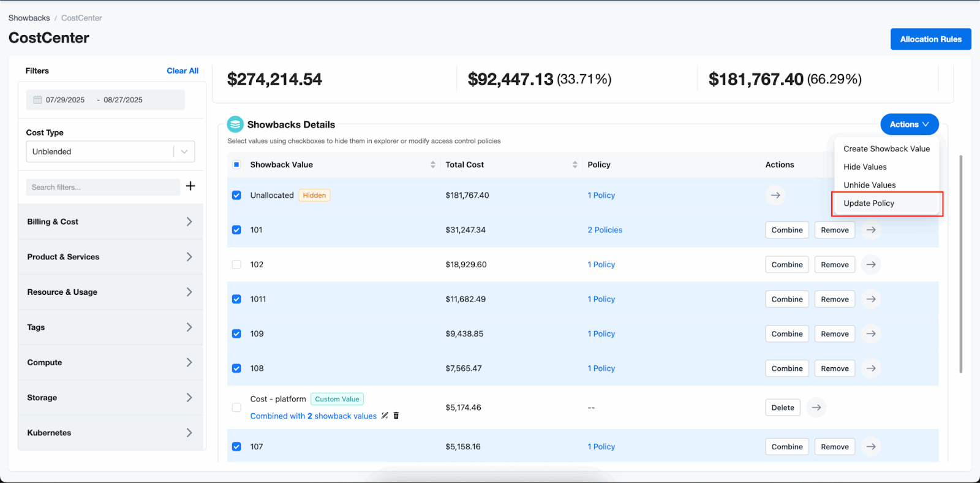
Task: Choose Hide Values menu option
Action: point(865,167)
